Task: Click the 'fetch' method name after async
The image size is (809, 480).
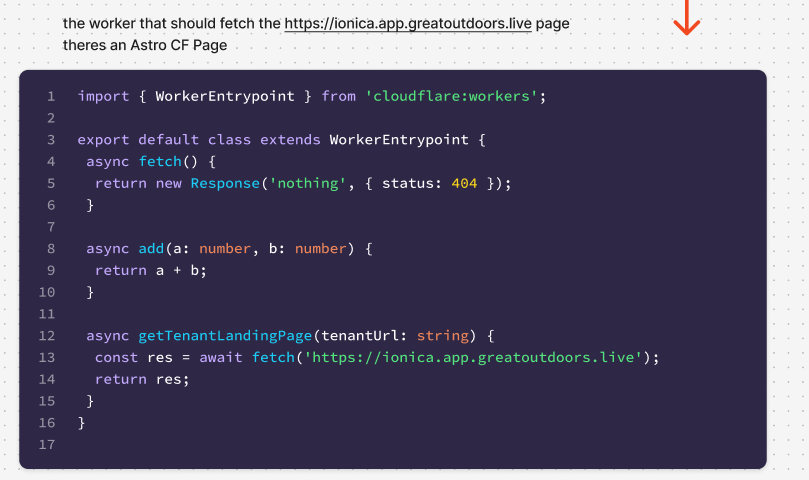Action: [x=160, y=162]
